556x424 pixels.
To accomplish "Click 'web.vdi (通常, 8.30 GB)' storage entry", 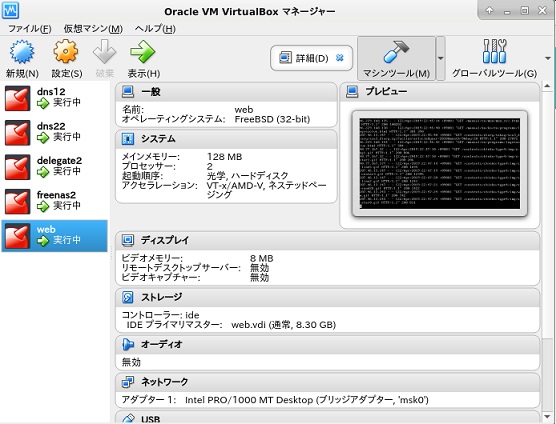I will (283, 325).
